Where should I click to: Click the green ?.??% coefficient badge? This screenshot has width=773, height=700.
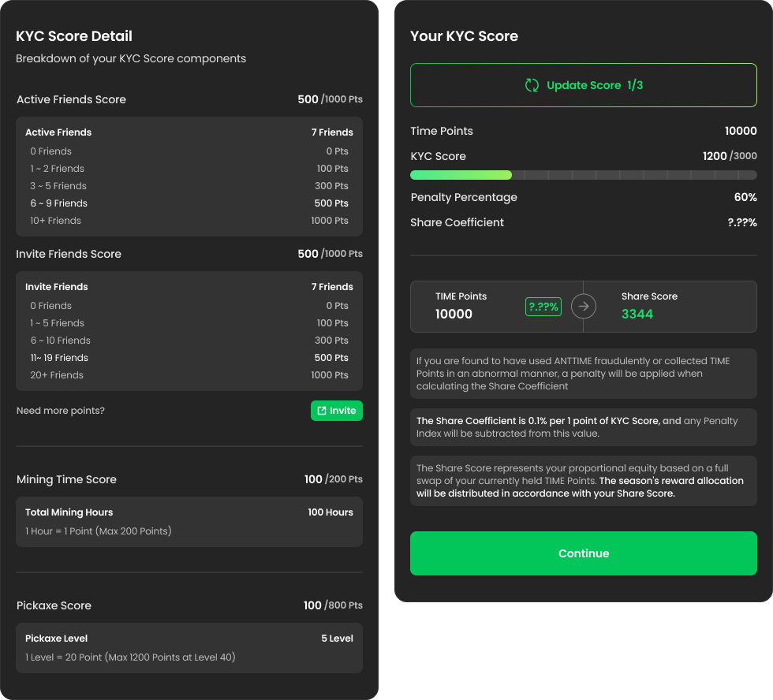543,307
